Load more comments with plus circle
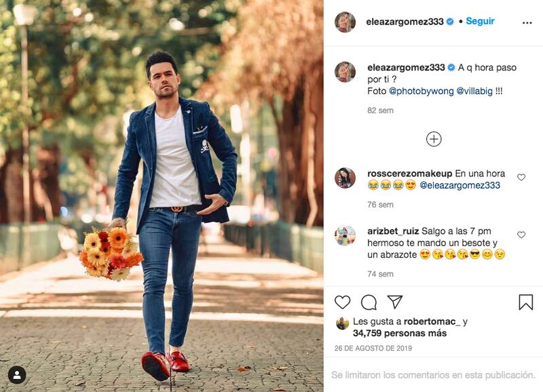This screenshot has height=392, width=543. point(434,139)
